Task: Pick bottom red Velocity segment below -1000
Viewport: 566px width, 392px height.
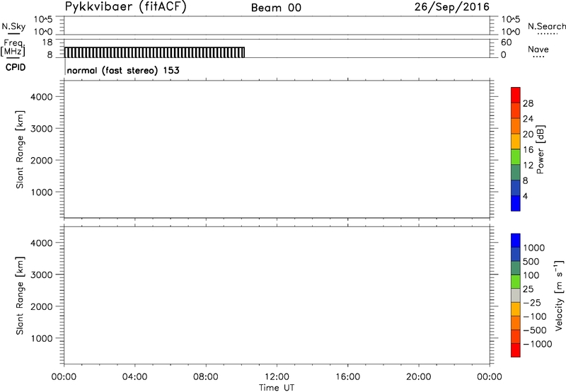Action: click(x=516, y=350)
